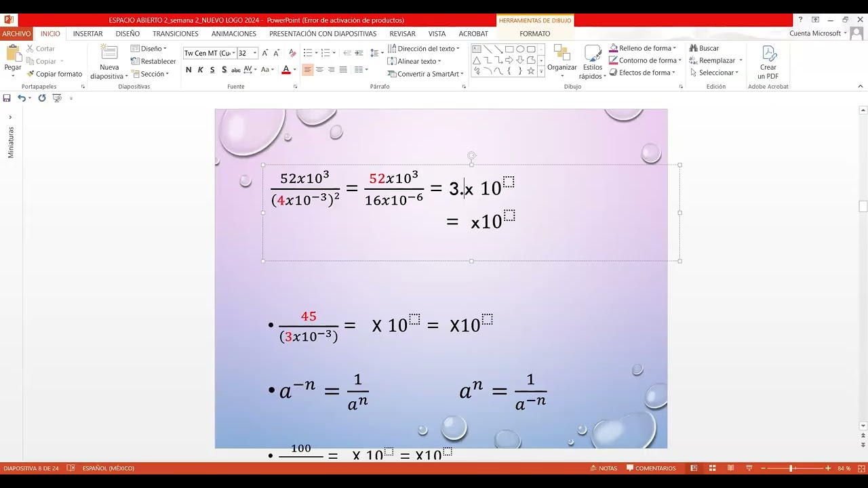
Task: Toggle underline S formatting
Action: (212, 70)
